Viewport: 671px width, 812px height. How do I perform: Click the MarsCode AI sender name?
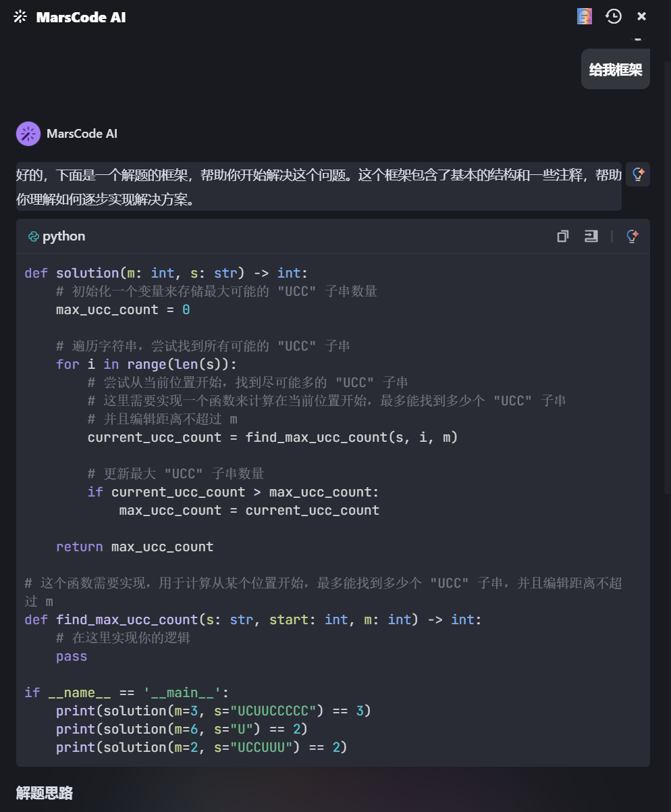click(x=82, y=134)
